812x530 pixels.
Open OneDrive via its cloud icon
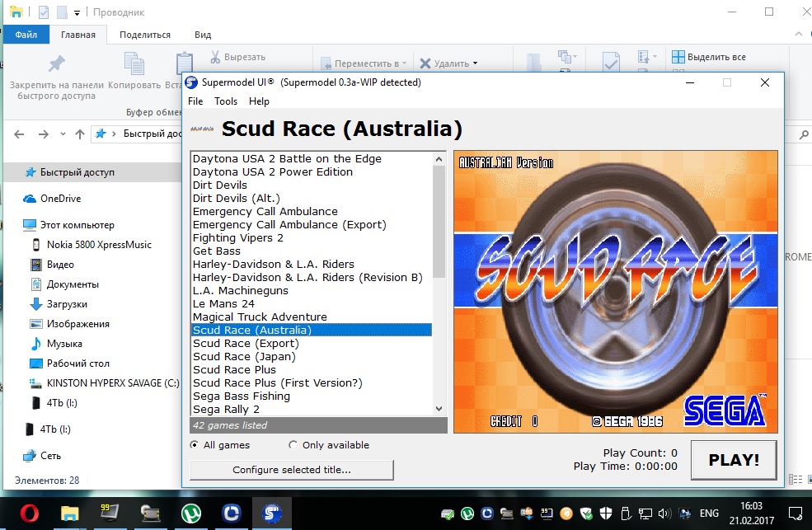tap(29, 199)
